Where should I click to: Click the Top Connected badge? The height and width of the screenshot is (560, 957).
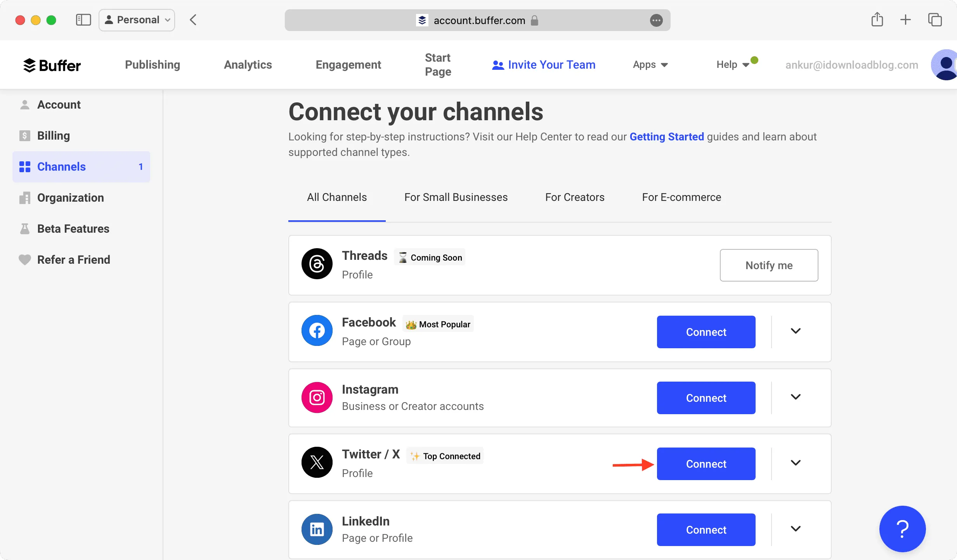click(x=445, y=456)
